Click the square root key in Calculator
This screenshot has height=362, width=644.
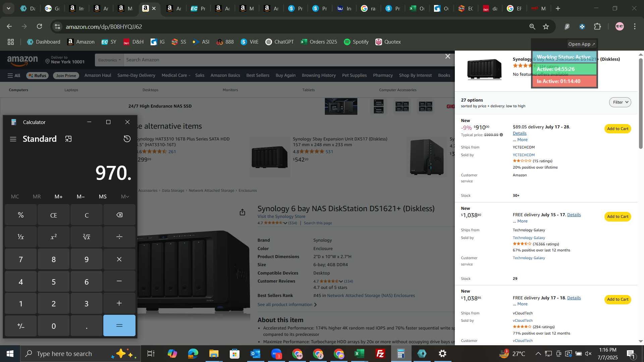[x=87, y=237]
